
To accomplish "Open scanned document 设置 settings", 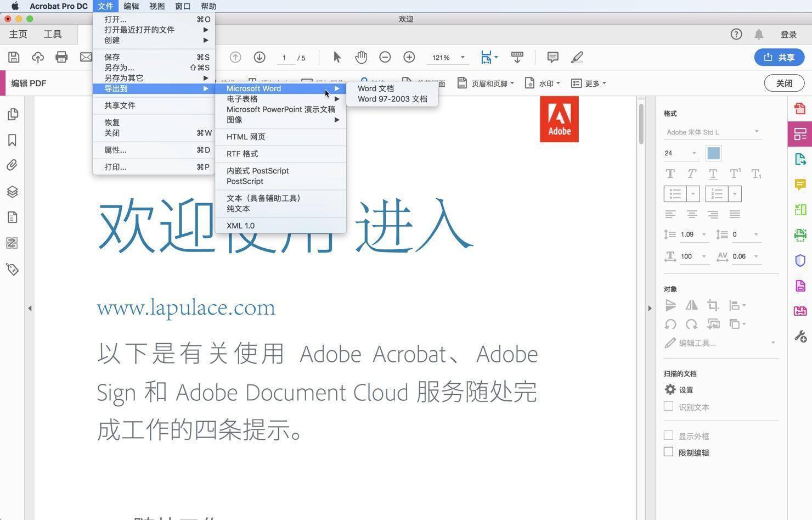I will tap(679, 389).
